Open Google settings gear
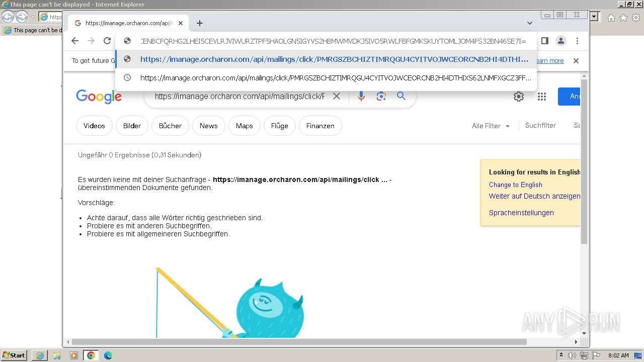The width and height of the screenshot is (644, 362). click(x=519, y=97)
